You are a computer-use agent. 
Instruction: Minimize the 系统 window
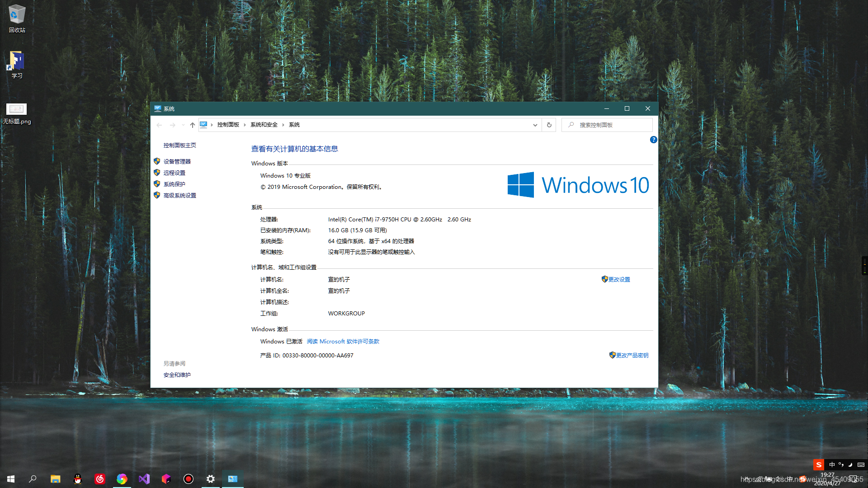tap(607, 108)
